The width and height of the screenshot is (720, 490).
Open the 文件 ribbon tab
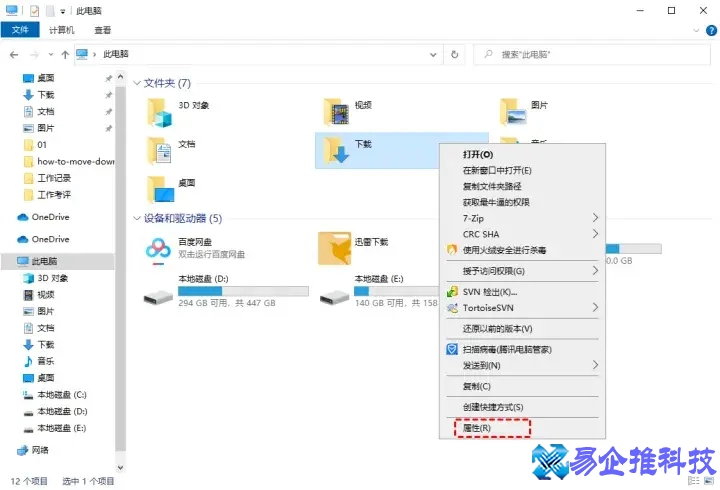point(20,30)
